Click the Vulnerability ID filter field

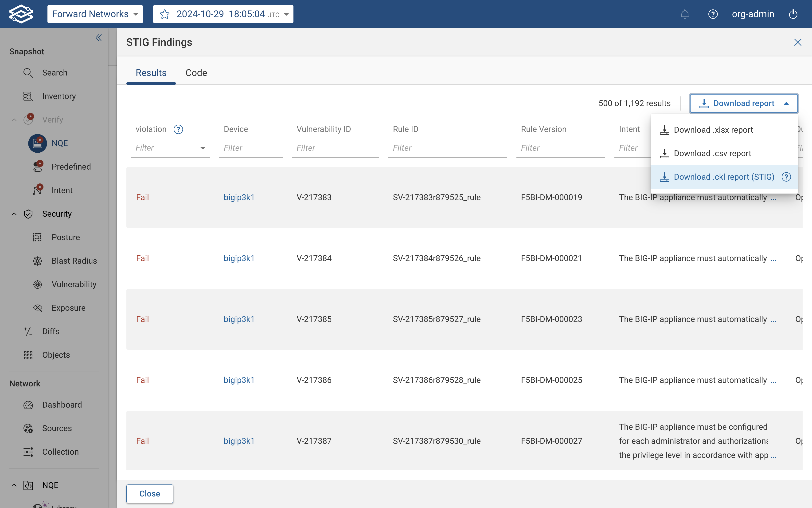click(335, 148)
